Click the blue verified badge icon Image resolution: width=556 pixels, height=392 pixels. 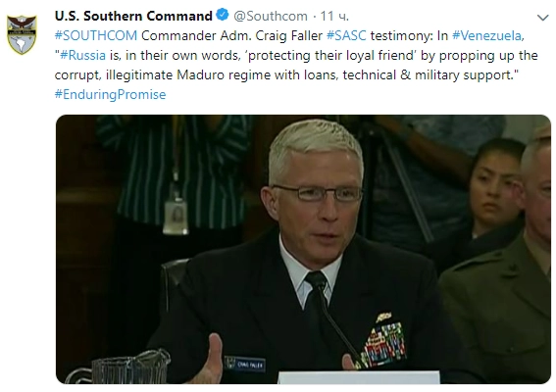[x=223, y=16]
